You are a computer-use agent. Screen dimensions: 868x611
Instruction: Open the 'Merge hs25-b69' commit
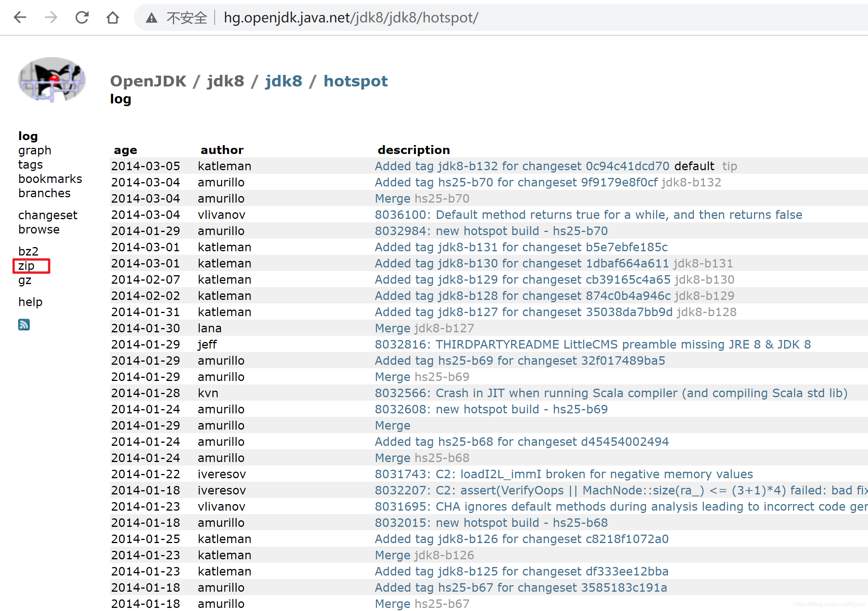[x=393, y=377]
